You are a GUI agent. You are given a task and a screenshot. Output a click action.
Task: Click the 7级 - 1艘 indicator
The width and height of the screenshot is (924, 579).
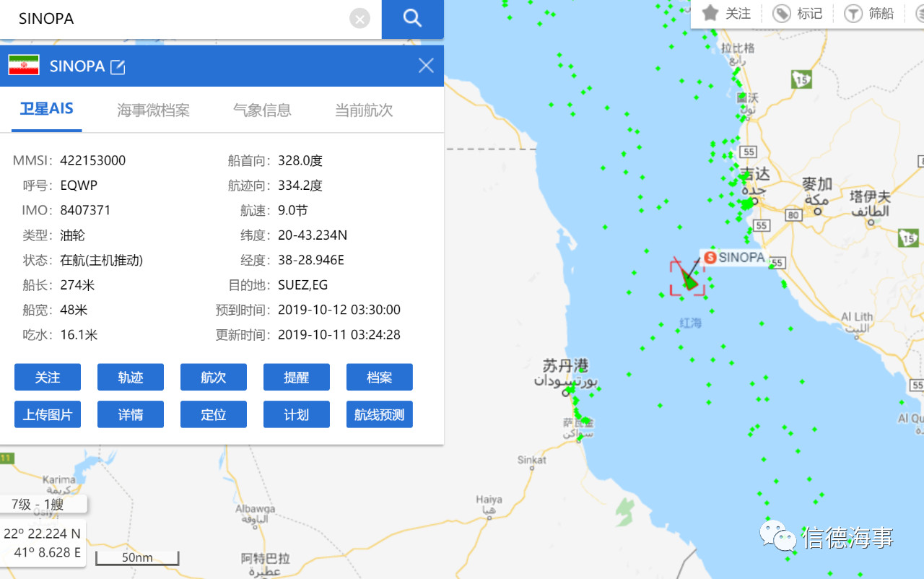pyautogui.click(x=43, y=505)
